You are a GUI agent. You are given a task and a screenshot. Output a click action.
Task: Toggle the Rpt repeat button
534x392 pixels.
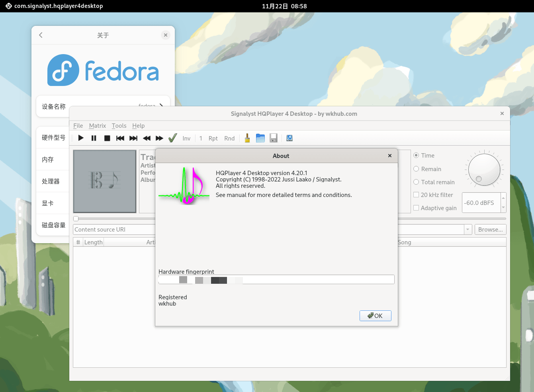coord(213,138)
